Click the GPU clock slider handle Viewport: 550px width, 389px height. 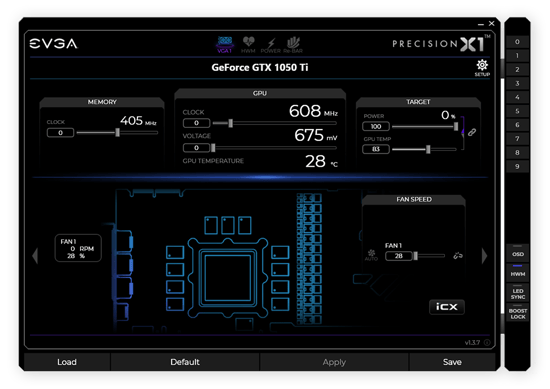click(x=230, y=123)
